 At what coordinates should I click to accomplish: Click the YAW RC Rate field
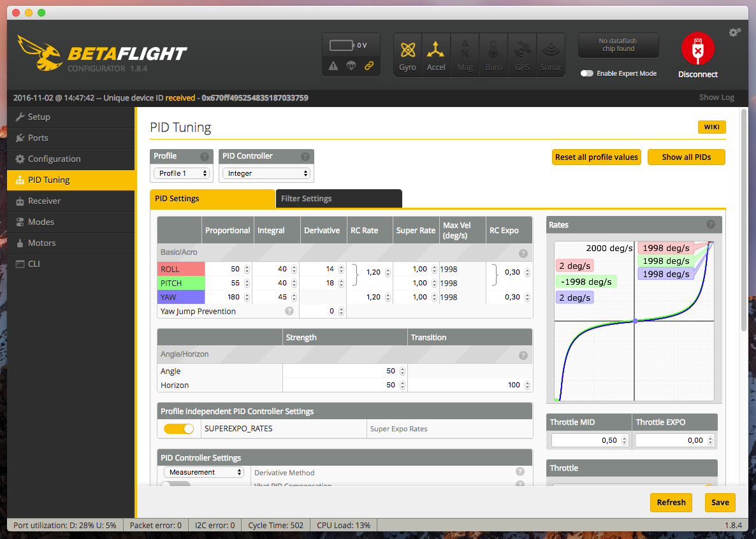coord(369,297)
